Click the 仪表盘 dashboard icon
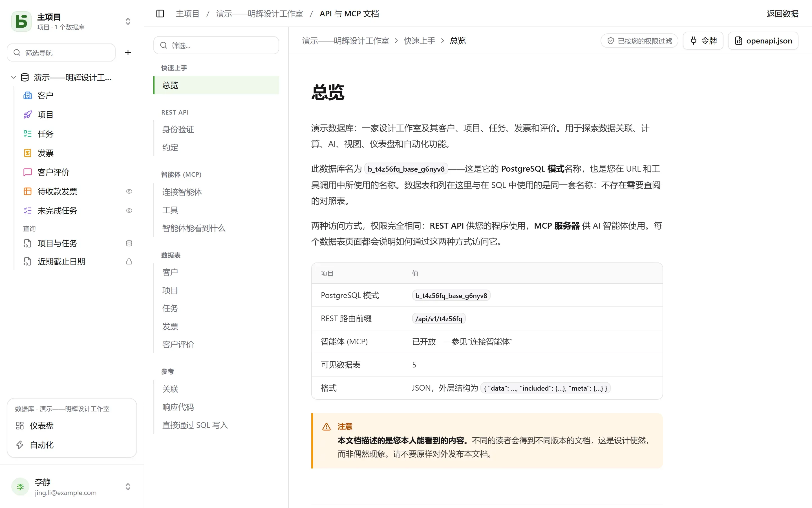 pyautogui.click(x=20, y=426)
